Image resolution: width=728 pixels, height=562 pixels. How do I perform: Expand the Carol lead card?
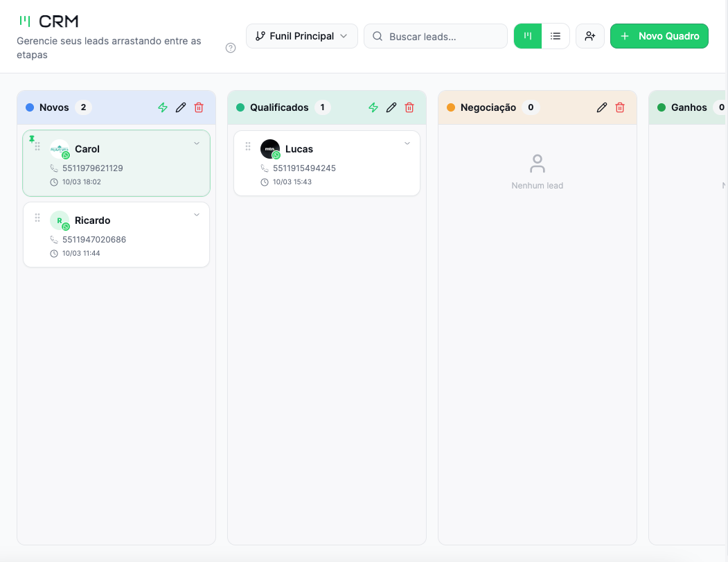point(197,143)
